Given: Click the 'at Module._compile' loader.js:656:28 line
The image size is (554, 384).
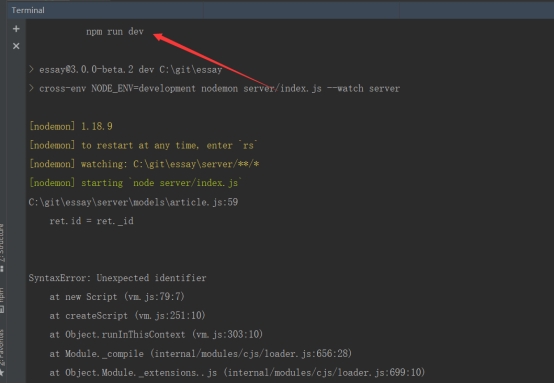Looking at the screenshot, I should point(201,354).
